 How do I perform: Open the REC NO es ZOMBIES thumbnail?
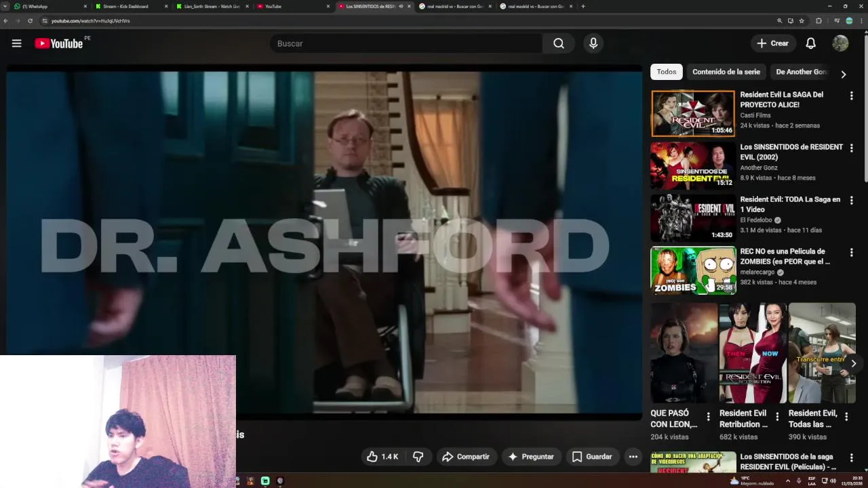tap(692, 270)
